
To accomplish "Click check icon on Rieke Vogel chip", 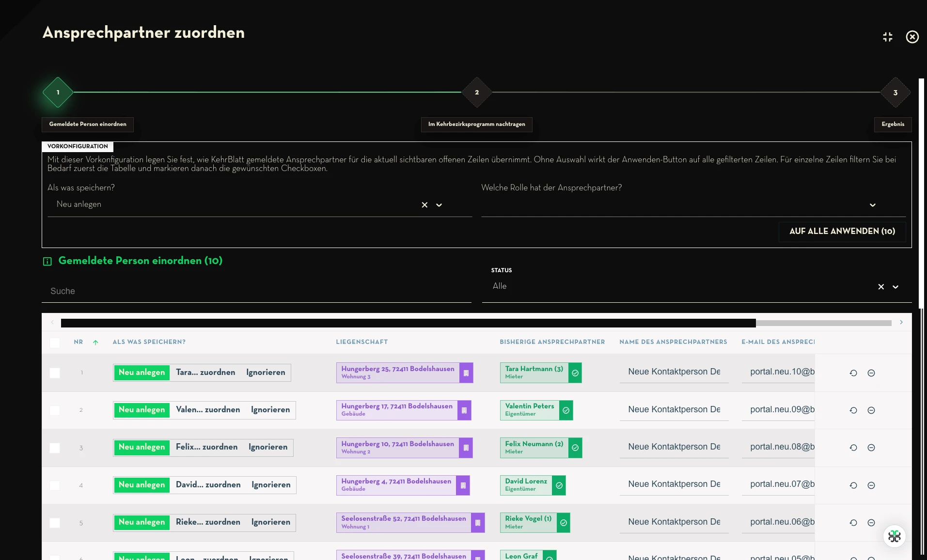I will [564, 523].
